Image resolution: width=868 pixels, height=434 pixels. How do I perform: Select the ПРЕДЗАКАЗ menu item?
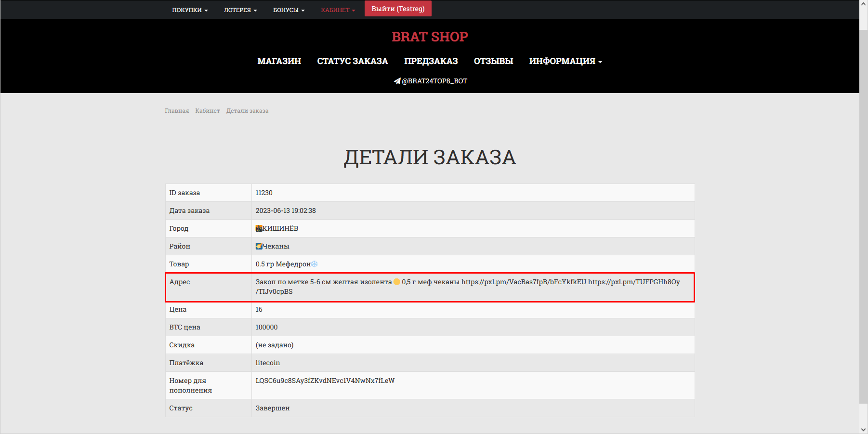(x=431, y=61)
